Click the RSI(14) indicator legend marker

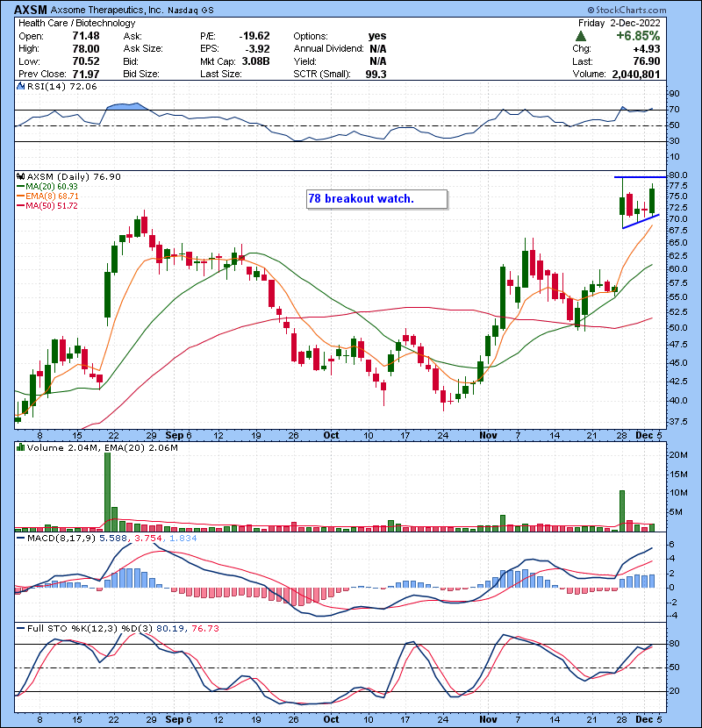coord(18,88)
